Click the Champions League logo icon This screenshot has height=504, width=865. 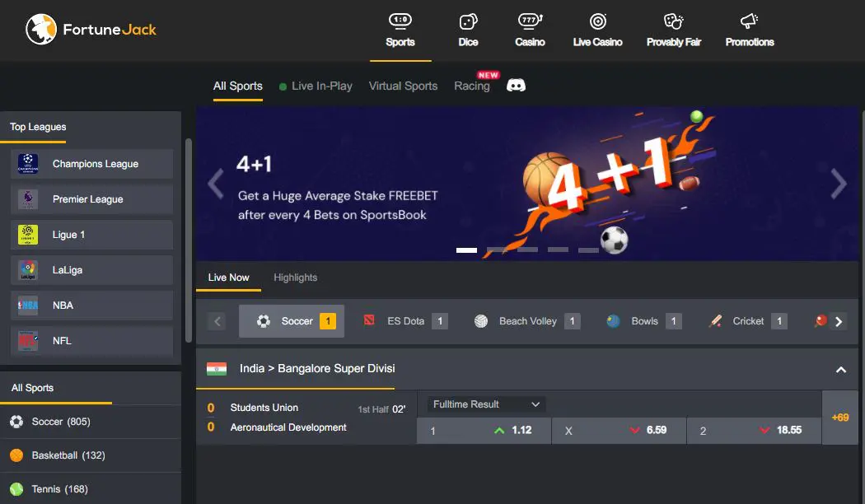click(28, 164)
